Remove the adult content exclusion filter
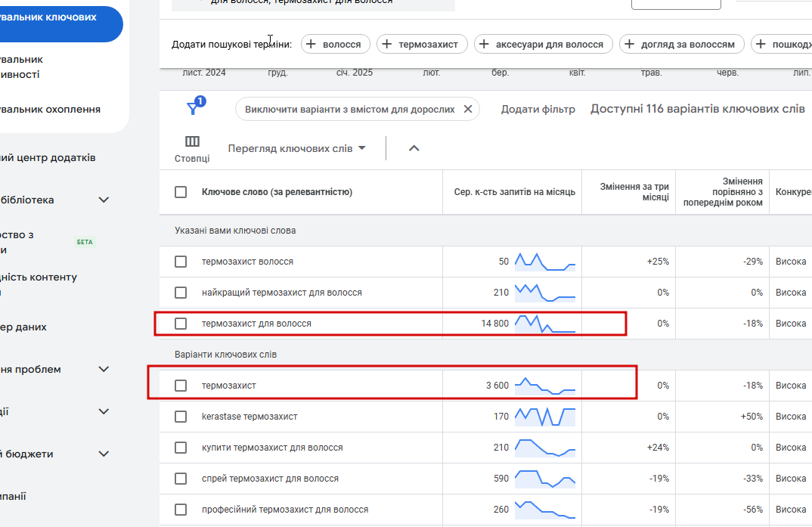This screenshot has height=527, width=812. click(x=467, y=110)
